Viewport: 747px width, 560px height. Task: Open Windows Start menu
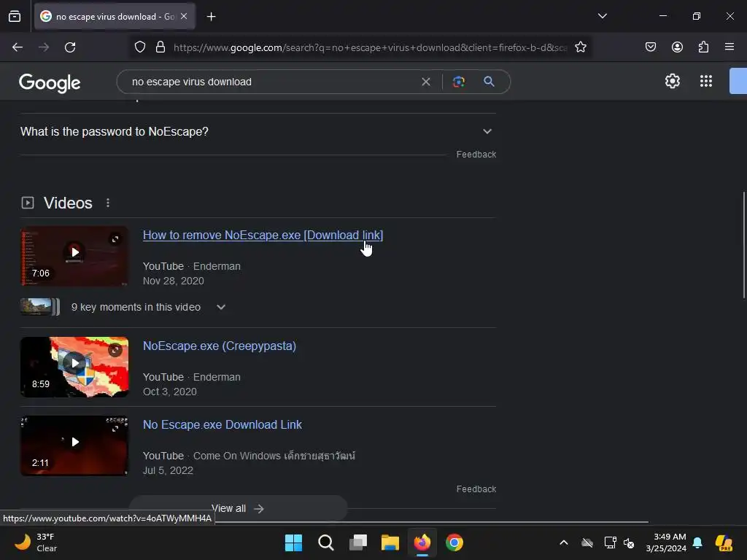tap(293, 542)
